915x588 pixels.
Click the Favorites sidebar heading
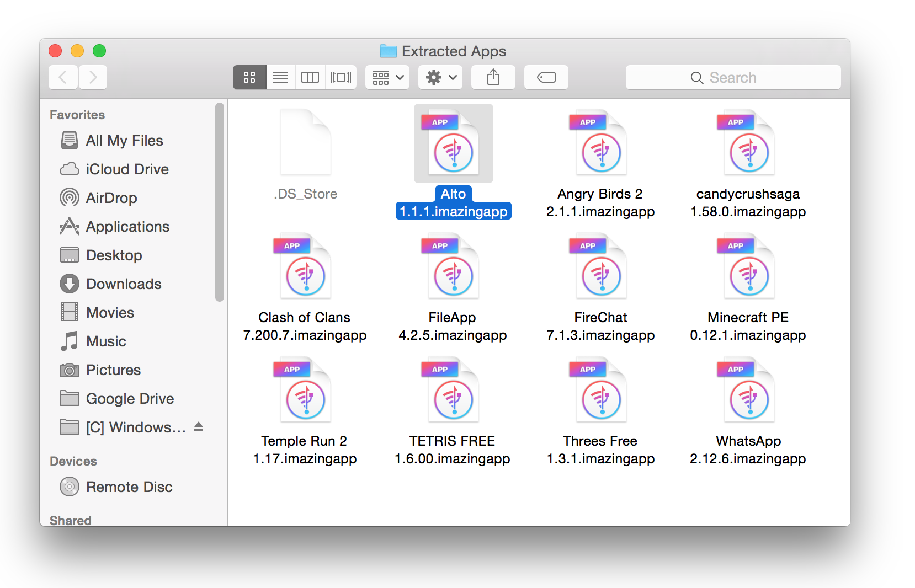(77, 115)
